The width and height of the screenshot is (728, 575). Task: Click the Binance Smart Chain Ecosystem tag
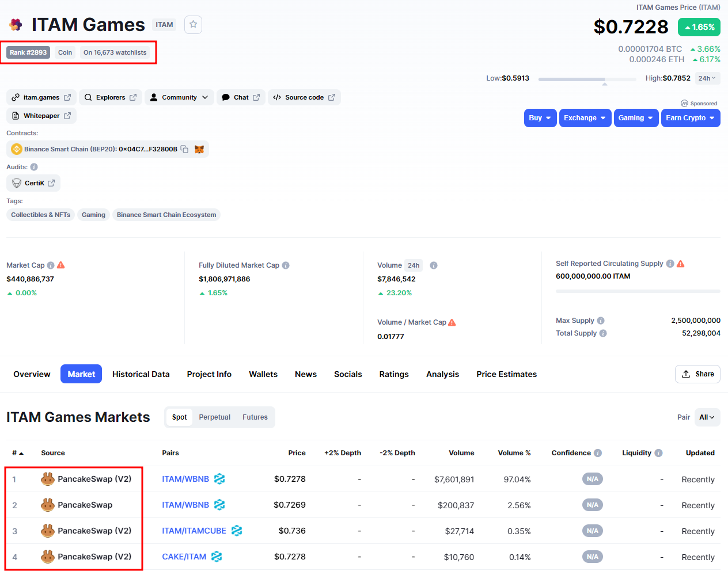(x=166, y=215)
